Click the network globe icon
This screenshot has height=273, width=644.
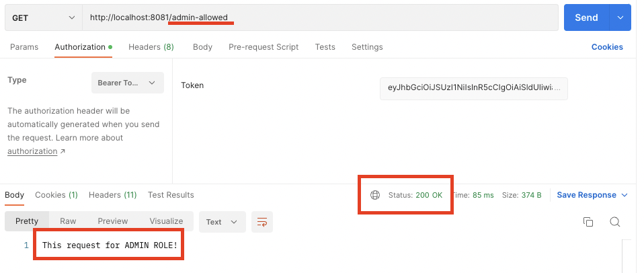(375, 195)
